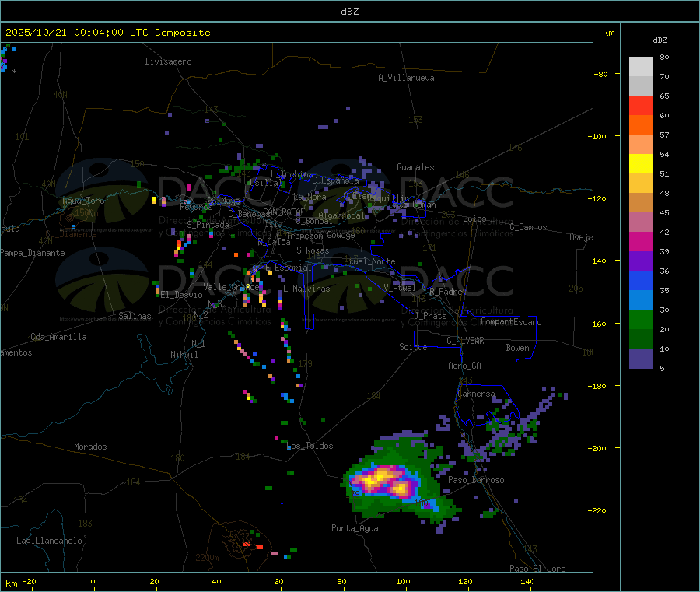Screen dimensions: 700x592
Task: Select the light gray 70-80 dBZ legend swatch
Action: click(x=641, y=67)
